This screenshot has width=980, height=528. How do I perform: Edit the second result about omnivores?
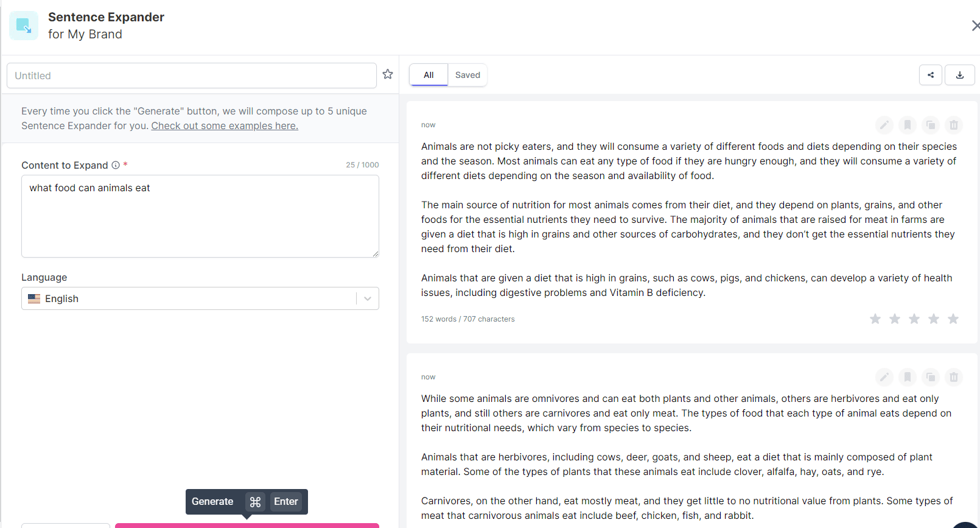click(x=884, y=377)
